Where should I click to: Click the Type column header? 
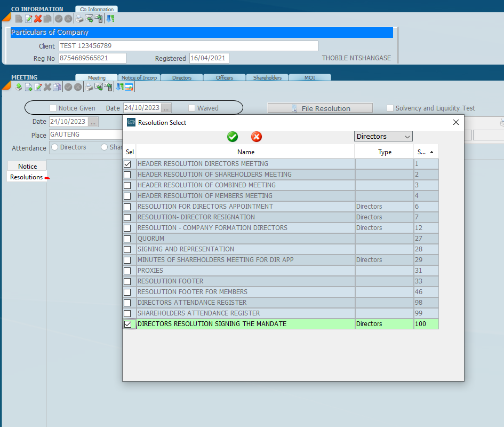pyautogui.click(x=385, y=152)
